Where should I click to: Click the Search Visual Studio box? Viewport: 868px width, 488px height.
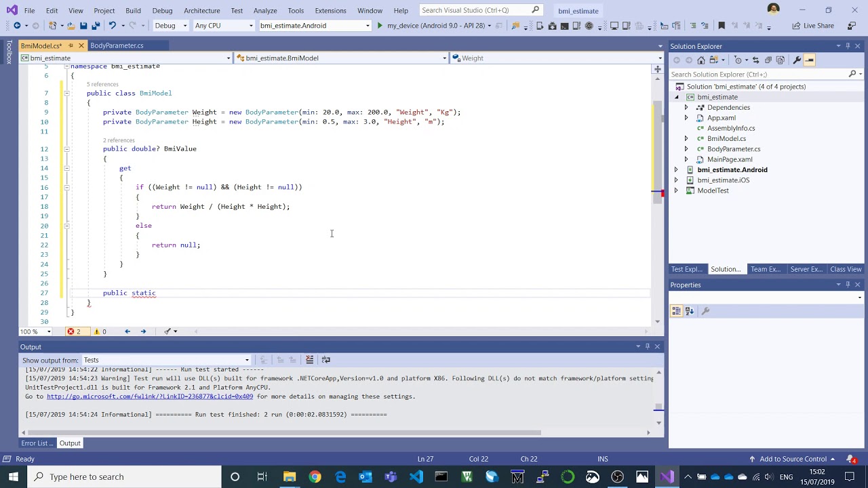pos(480,10)
